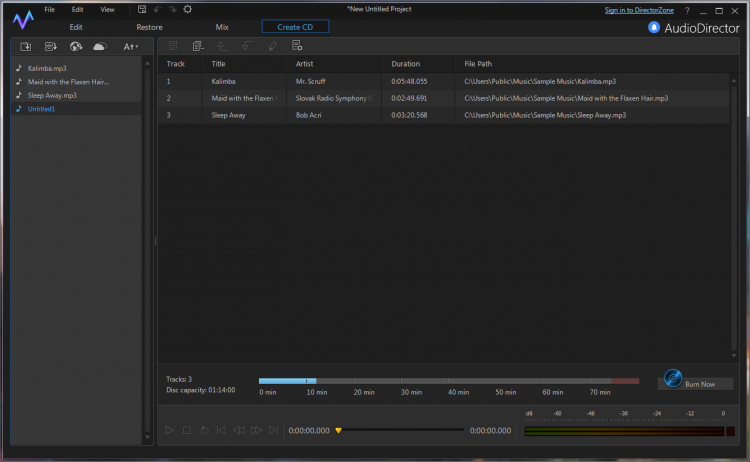
Task: Click the blue notification bell icon
Action: click(653, 27)
